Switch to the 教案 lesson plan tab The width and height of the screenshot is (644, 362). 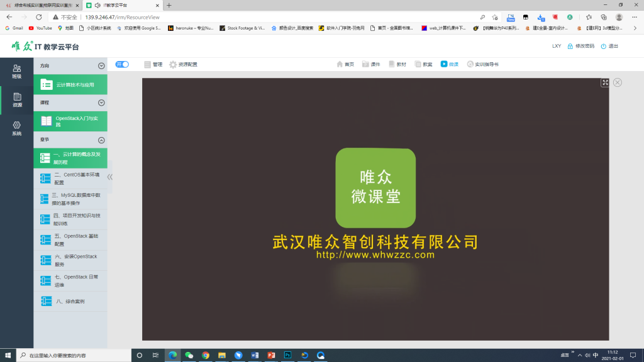423,65
